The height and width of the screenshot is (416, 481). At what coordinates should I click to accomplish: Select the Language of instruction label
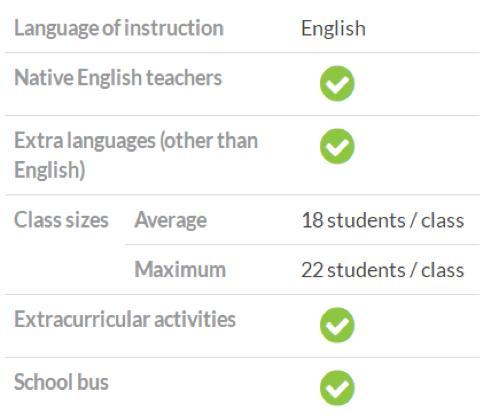tap(119, 28)
